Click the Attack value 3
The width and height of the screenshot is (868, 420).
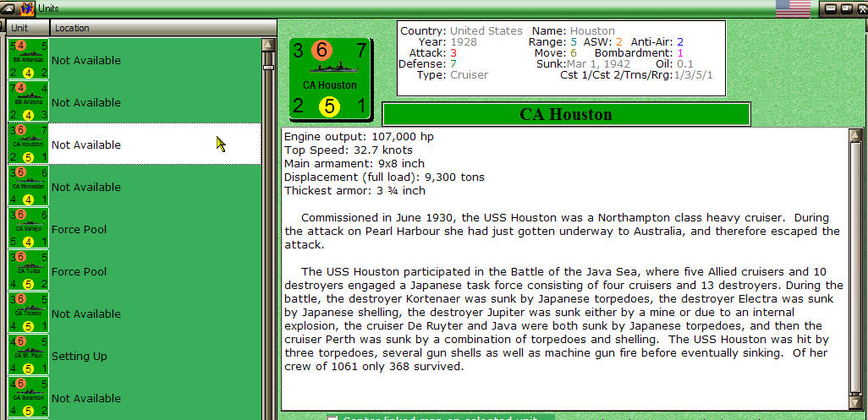point(453,53)
